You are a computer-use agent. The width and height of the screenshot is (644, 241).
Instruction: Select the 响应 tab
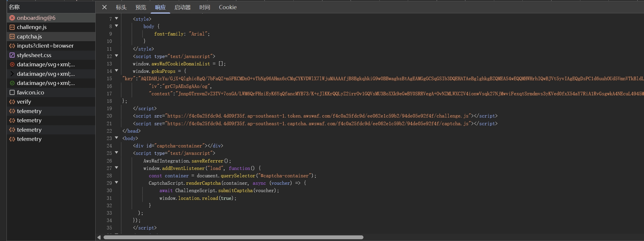(160, 7)
